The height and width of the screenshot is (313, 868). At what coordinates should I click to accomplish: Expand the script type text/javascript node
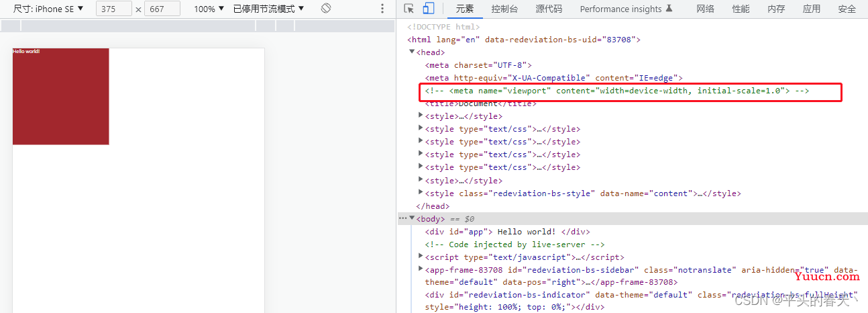(x=421, y=257)
